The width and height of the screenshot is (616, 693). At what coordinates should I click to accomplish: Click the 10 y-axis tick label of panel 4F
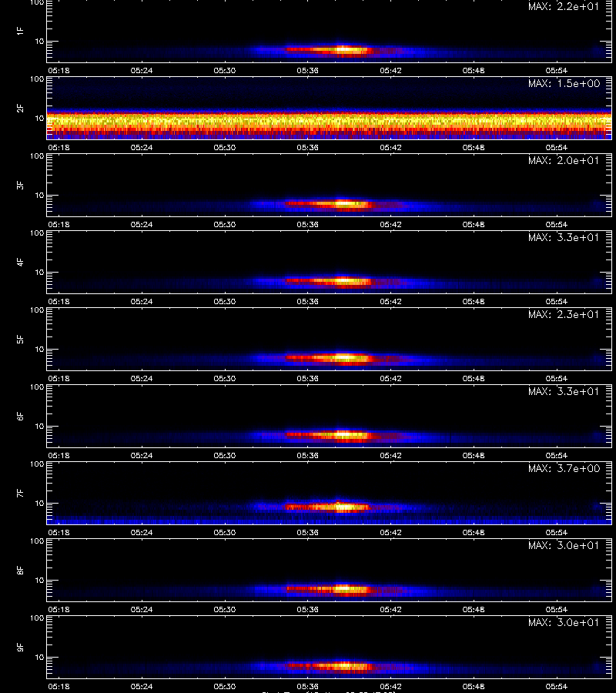coord(39,273)
